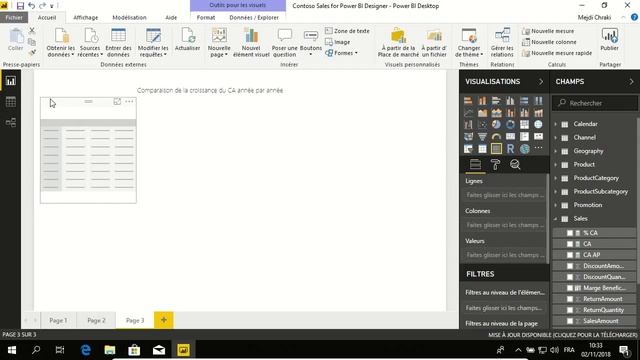Expand the Calendar table
This screenshot has width=640, height=360.
point(556,124)
